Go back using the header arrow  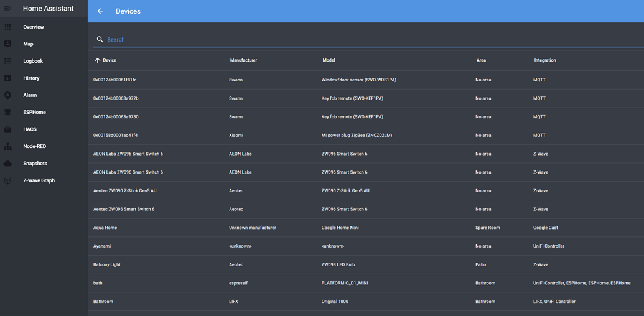click(x=100, y=11)
